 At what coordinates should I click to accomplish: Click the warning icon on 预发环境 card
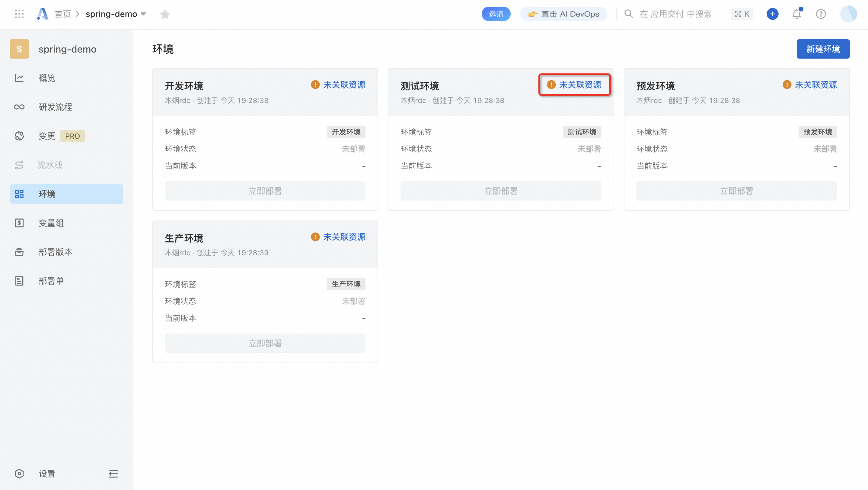pos(787,85)
